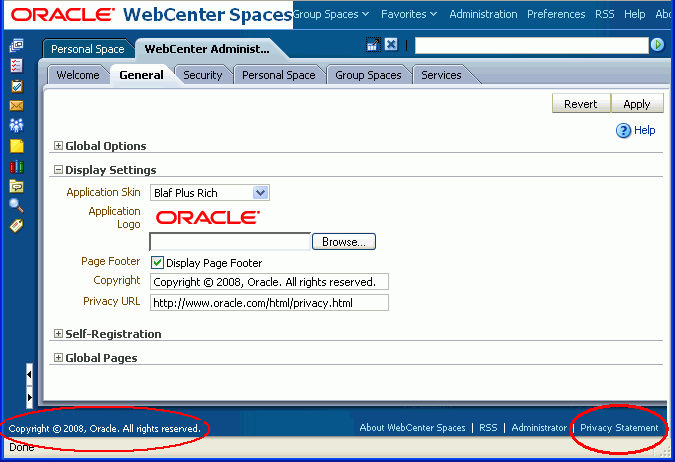The image size is (675, 462).
Task: Expand the Global Pages section
Action: point(58,357)
